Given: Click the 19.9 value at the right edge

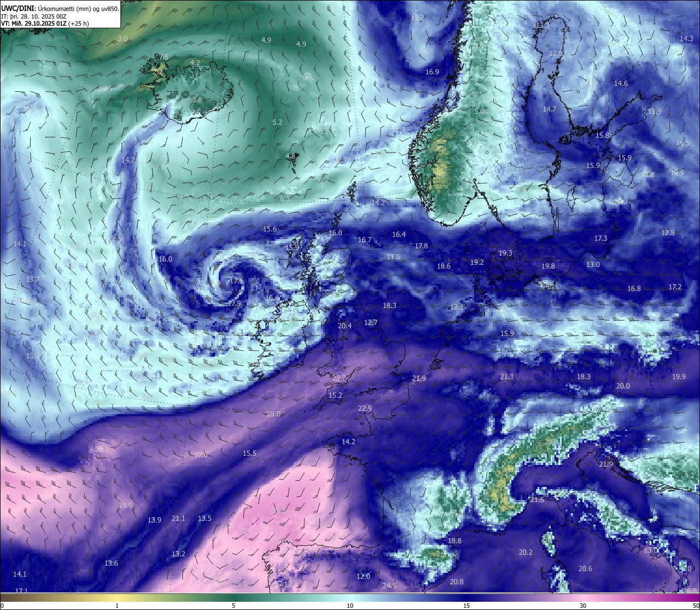Looking at the screenshot, I should point(679,377).
